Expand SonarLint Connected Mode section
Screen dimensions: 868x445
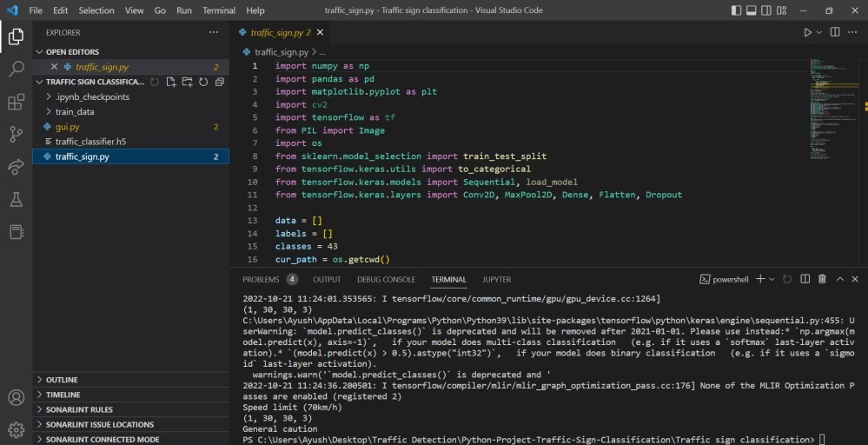pyautogui.click(x=131, y=440)
